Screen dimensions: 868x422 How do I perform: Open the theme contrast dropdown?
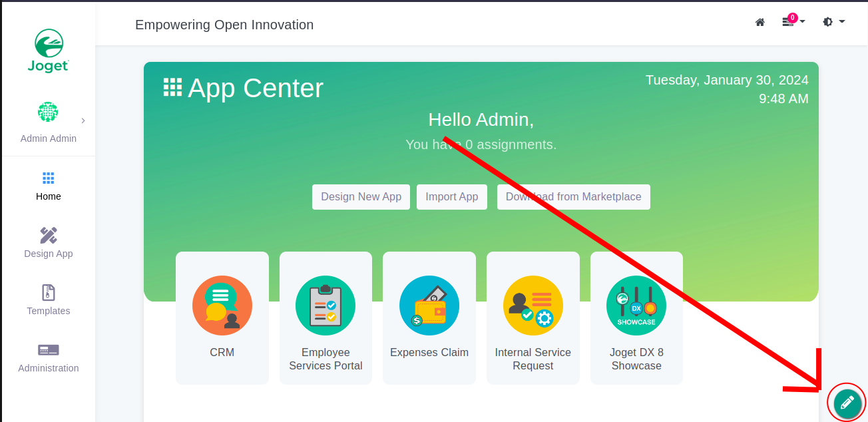[834, 22]
